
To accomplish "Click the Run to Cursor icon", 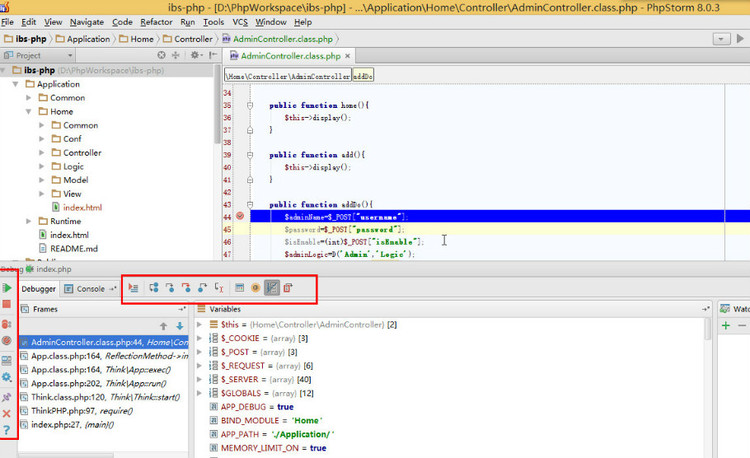I will [219, 288].
